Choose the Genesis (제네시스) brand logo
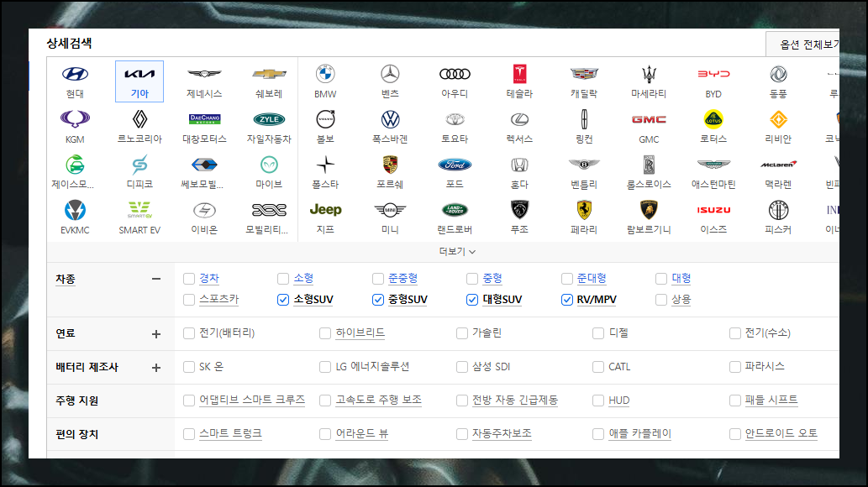Viewport: 868px width, 487px height. pyautogui.click(x=204, y=74)
